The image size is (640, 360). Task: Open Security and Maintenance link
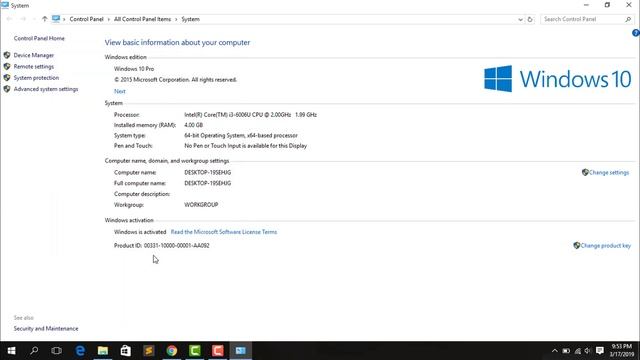tap(46, 329)
